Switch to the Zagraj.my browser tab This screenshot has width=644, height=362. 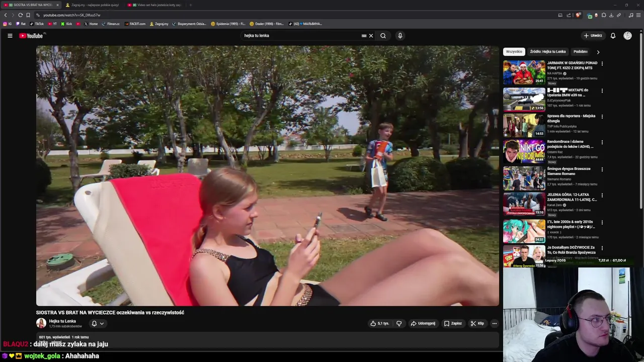(93, 5)
